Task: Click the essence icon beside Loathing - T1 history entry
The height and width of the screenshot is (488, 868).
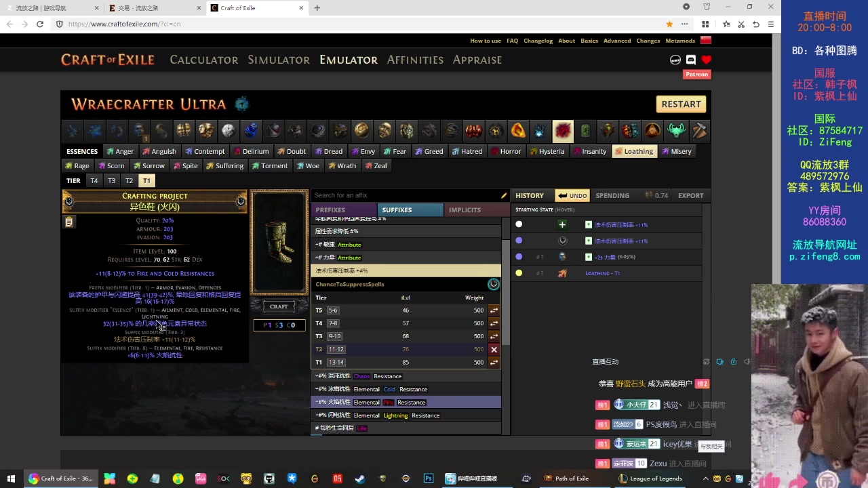Action: pos(562,273)
